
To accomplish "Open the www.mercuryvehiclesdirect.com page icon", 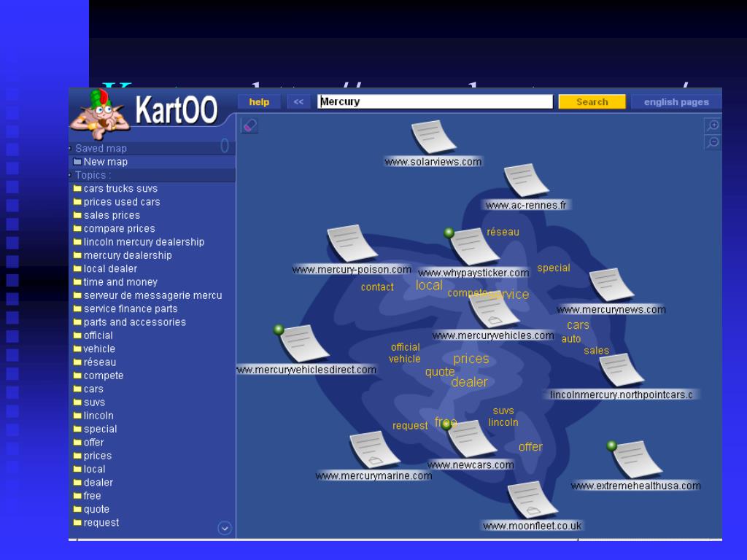I will (x=304, y=343).
